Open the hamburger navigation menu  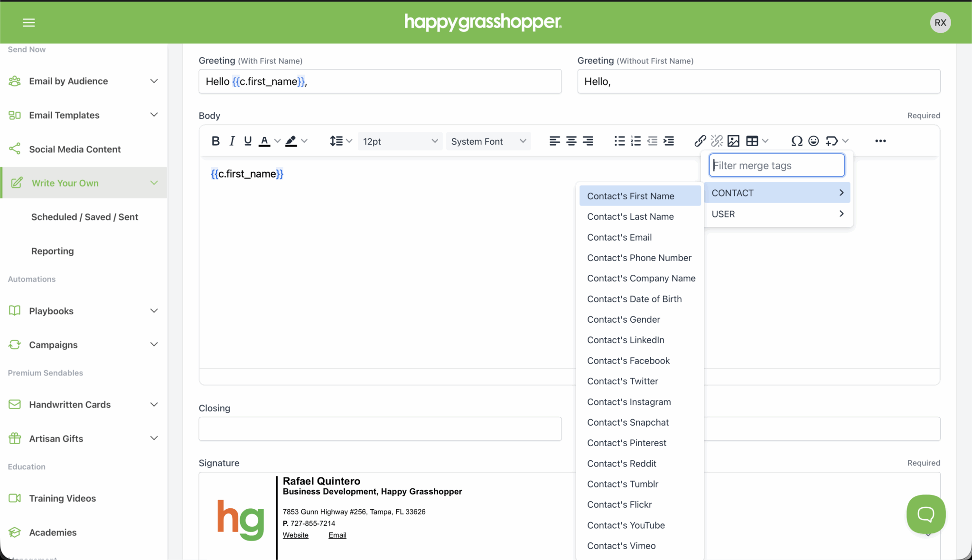coord(29,22)
